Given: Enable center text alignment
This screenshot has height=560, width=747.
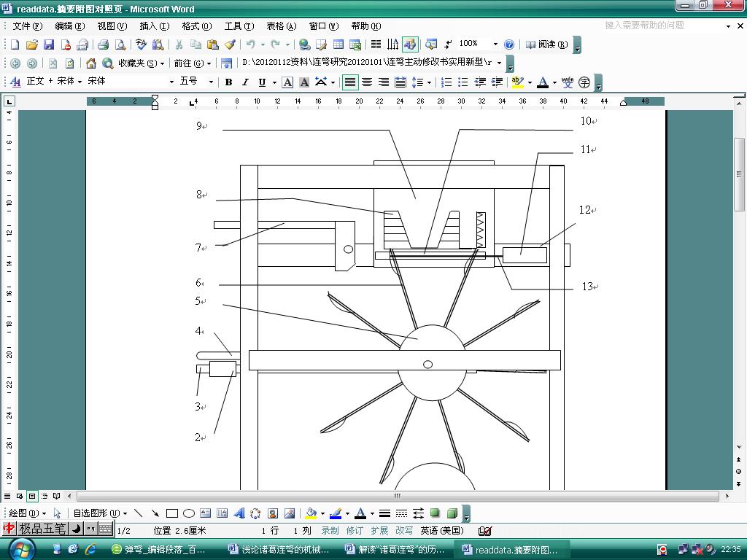Looking at the screenshot, I should click(x=367, y=82).
